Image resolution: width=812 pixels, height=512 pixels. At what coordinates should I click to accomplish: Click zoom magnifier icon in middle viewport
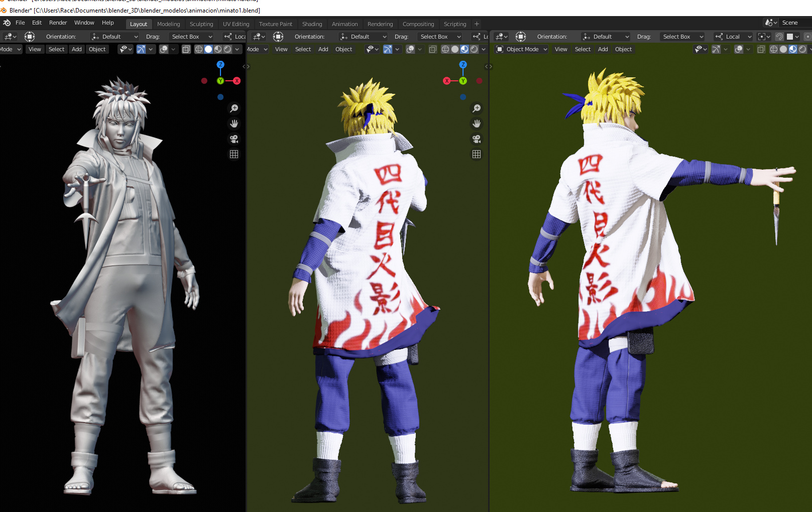[477, 108]
